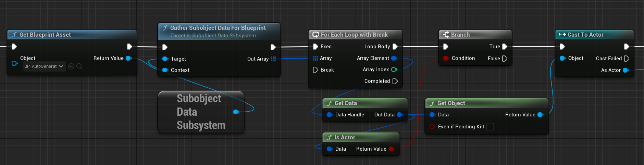Click the Gather Subobject Data exec input pin
This screenshot has width=644, height=165.
click(x=165, y=47)
